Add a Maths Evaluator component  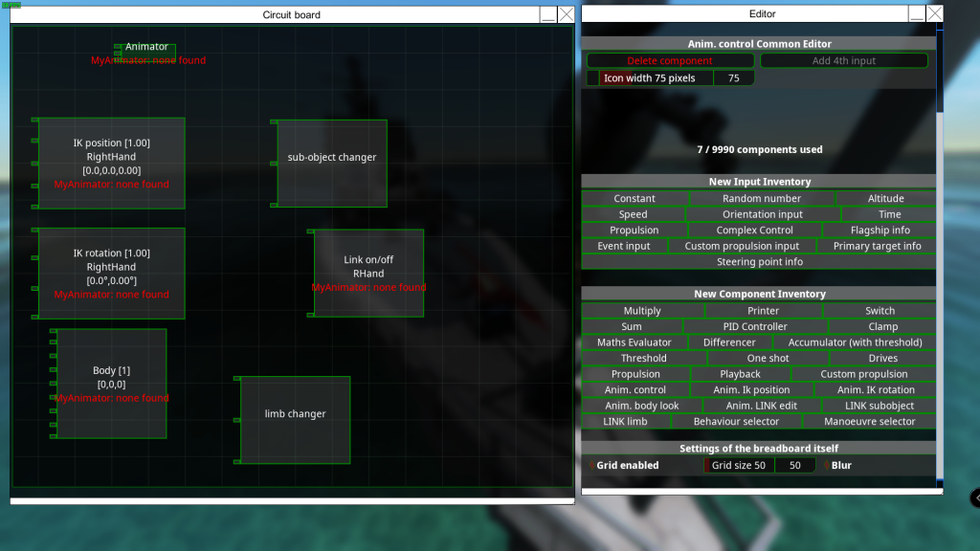coord(634,342)
